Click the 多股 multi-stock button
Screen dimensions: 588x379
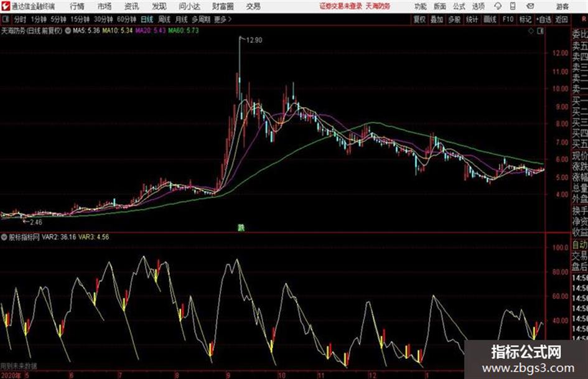[x=454, y=19]
